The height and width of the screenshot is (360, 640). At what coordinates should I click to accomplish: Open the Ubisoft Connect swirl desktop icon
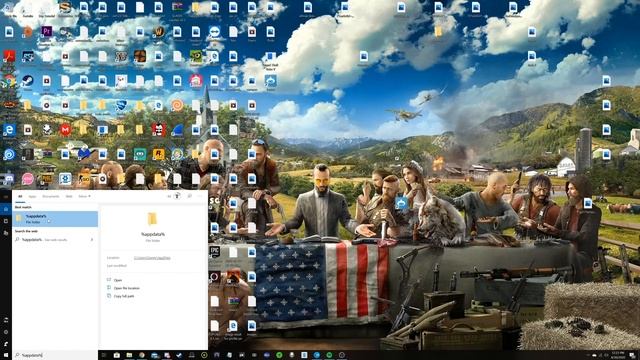coord(9,154)
